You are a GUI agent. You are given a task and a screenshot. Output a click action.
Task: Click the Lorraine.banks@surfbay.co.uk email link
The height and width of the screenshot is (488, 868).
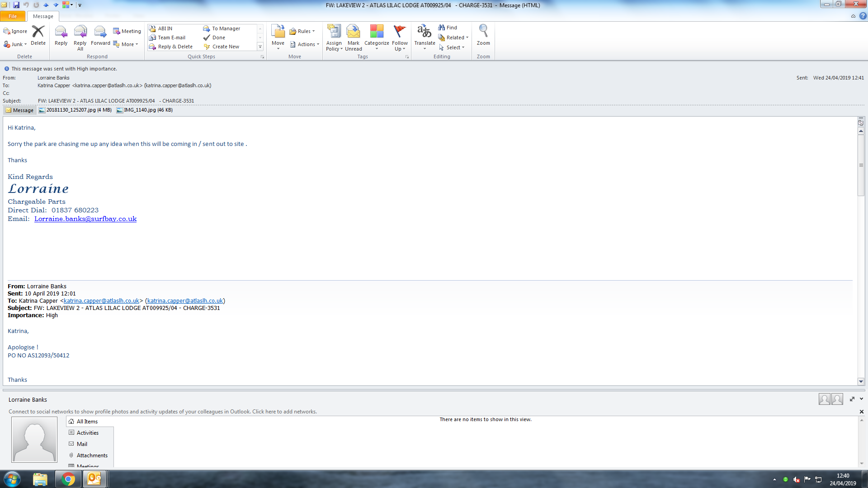pos(85,219)
